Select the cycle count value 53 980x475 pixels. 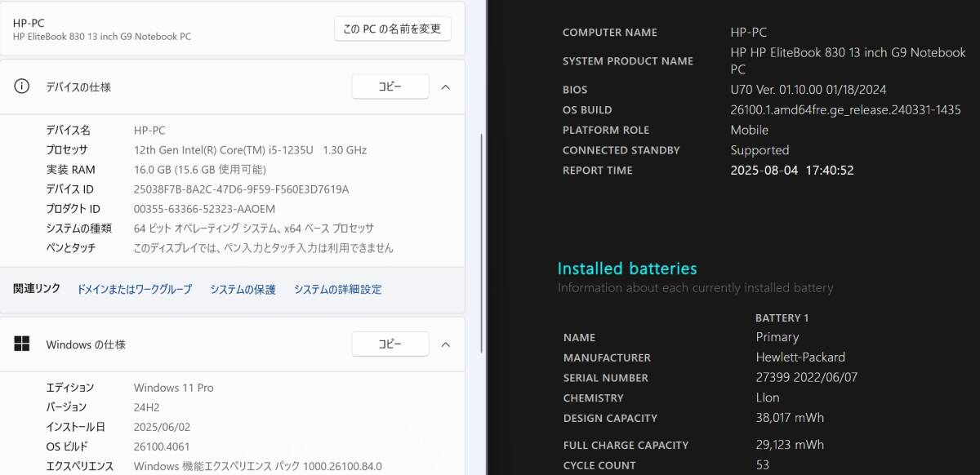click(x=763, y=465)
